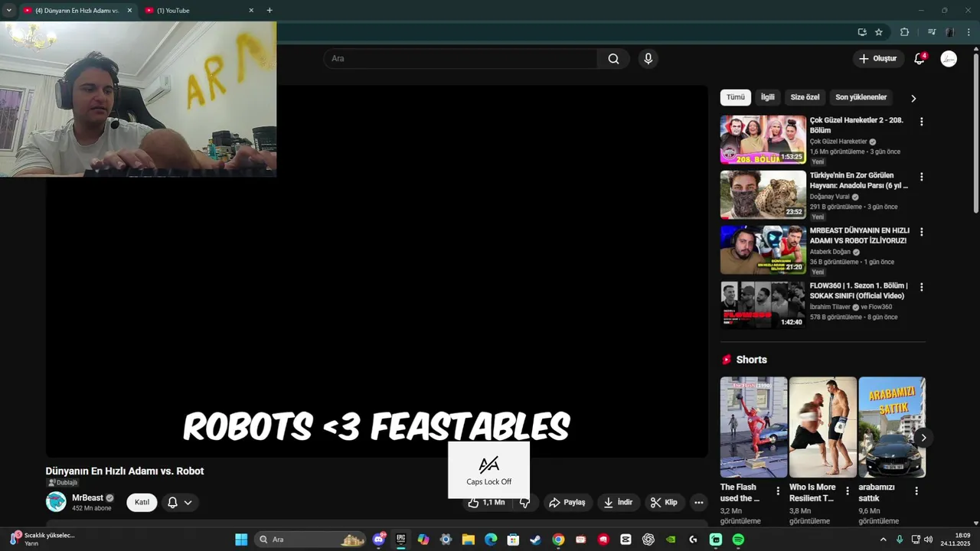Start voice search with the microphone icon
980x551 pixels.
[648, 59]
